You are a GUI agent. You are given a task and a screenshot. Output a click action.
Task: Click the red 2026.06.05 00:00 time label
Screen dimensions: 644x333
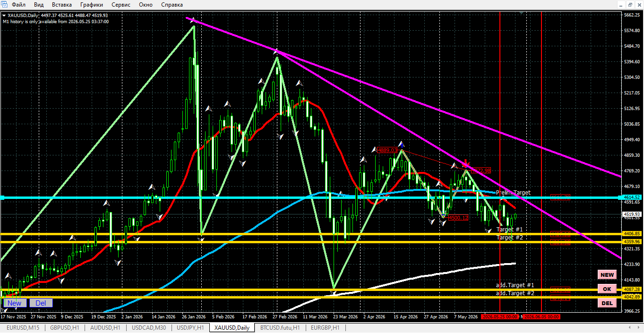541,317
